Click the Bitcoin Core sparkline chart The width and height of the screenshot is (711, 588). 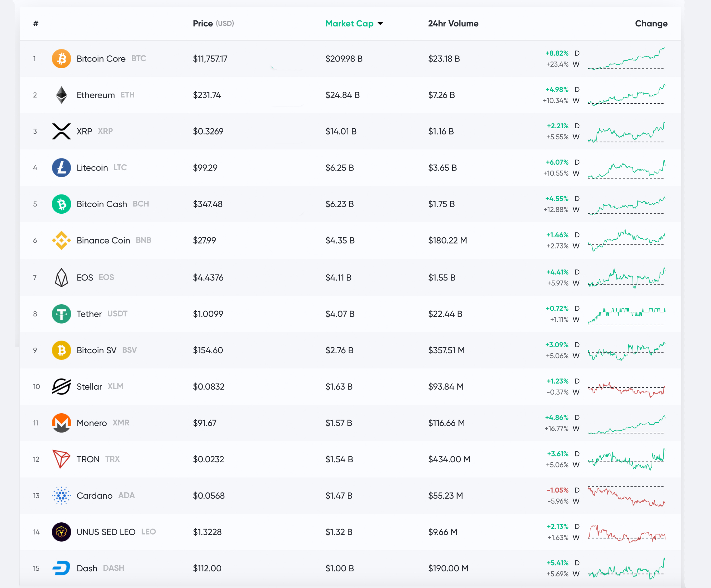tap(626, 59)
